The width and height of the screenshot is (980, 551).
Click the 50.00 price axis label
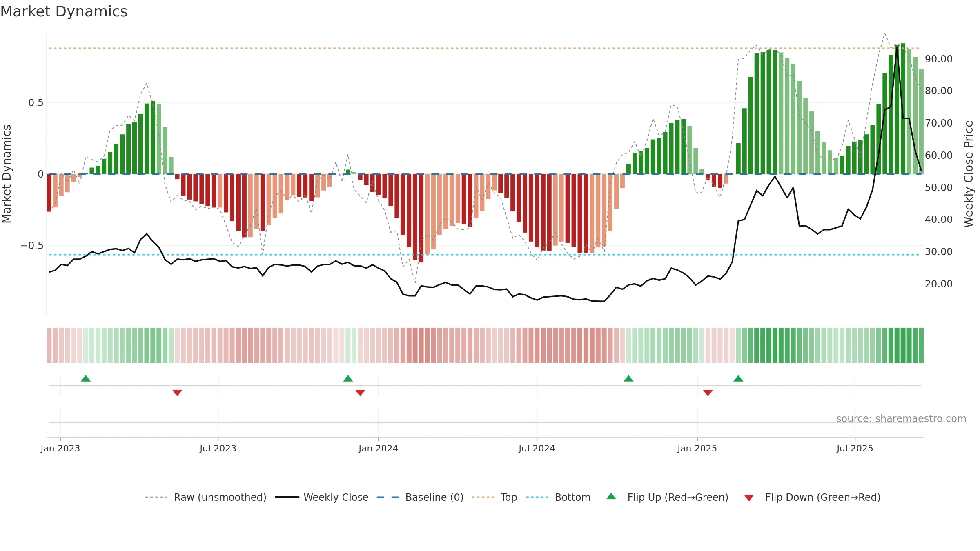click(x=939, y=187)
